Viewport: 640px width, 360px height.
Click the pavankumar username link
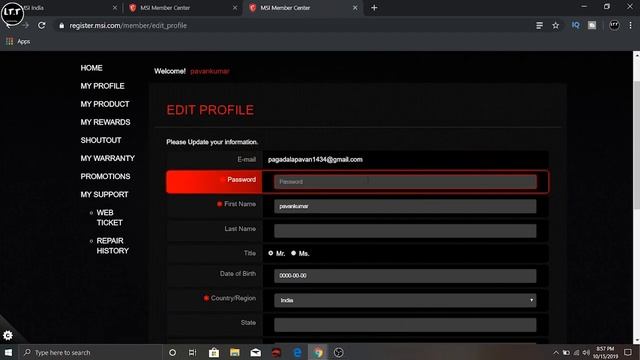[210, 71]
